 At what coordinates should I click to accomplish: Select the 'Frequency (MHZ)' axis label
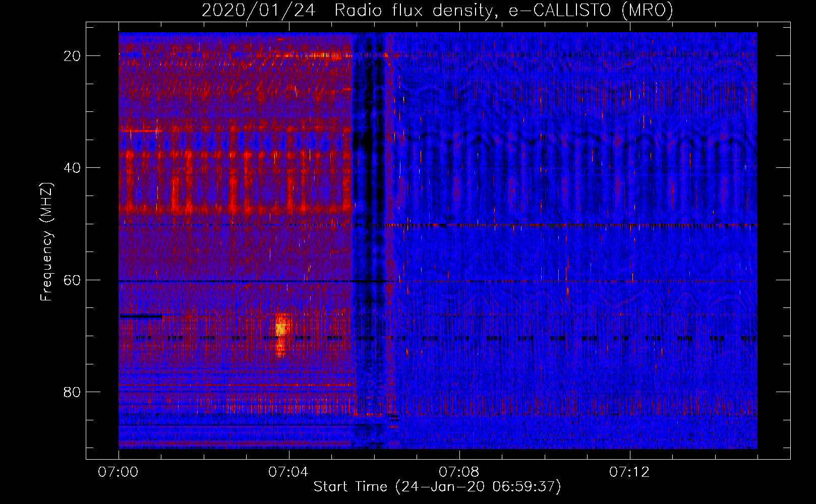point(46,242)
